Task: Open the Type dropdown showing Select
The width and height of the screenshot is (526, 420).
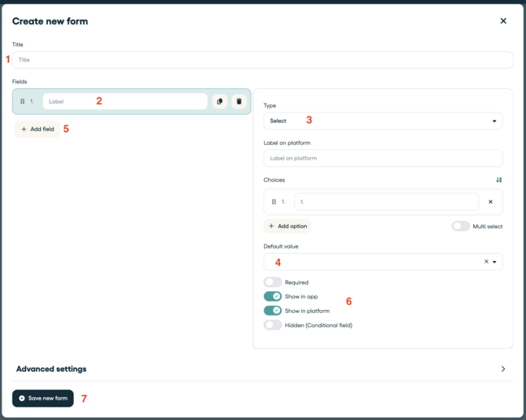Action: 383,121
